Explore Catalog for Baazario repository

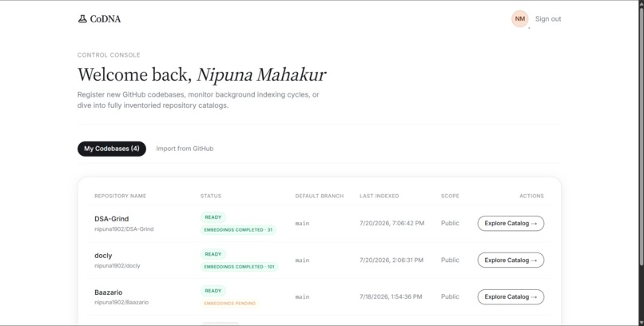point(511,297)
